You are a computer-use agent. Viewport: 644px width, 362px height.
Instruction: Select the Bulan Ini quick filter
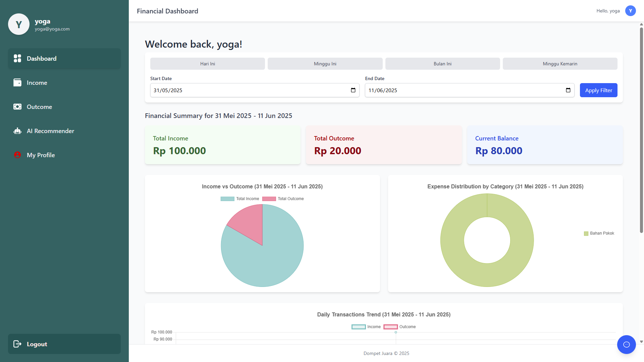tap(442, 64)
